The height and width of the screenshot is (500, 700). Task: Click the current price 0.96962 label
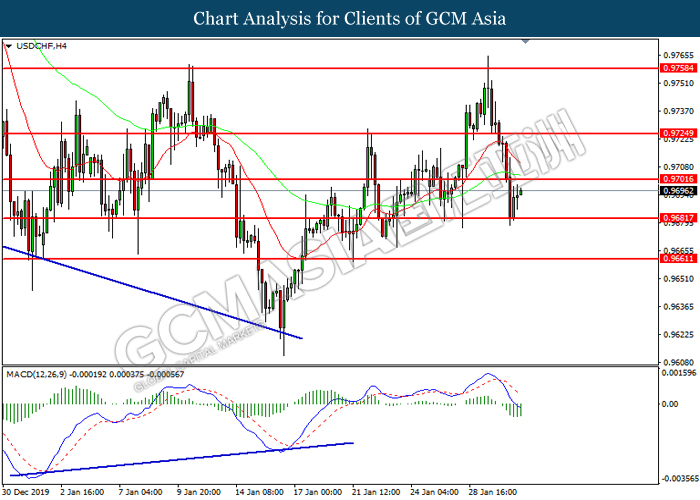(678, 191)
